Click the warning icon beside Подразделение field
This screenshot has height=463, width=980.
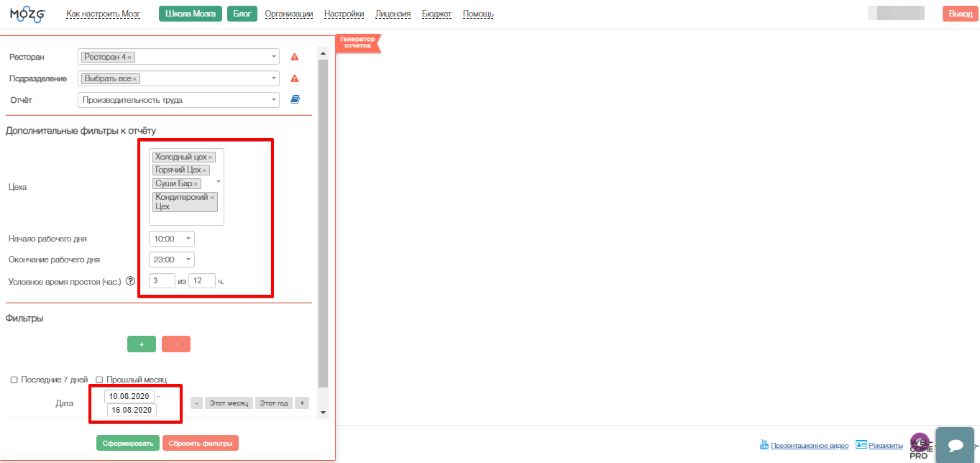click(294, 78)
